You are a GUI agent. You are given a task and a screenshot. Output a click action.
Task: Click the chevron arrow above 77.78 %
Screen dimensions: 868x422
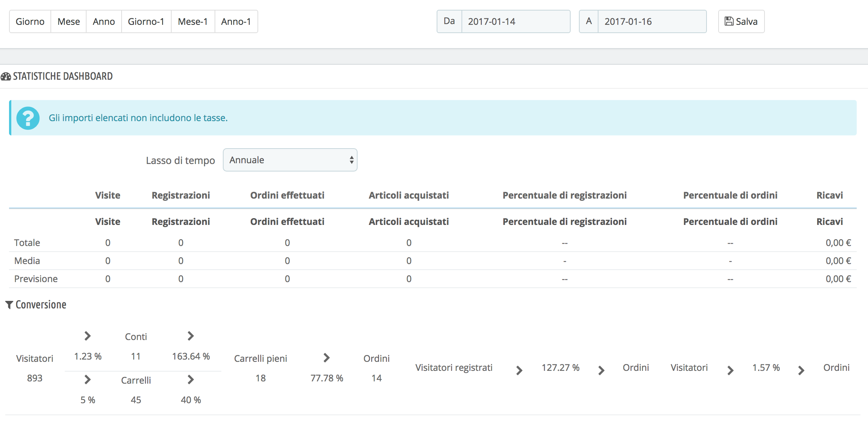(327, 358)
